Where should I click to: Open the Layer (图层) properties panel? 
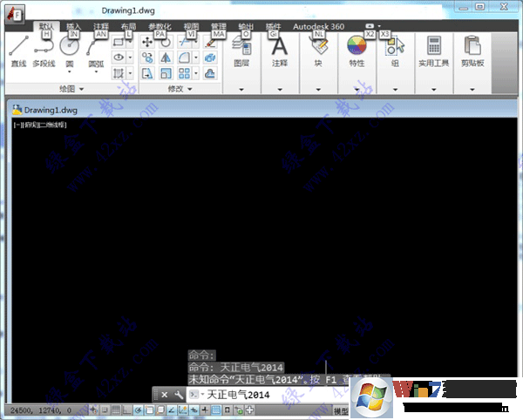(241, 51)
